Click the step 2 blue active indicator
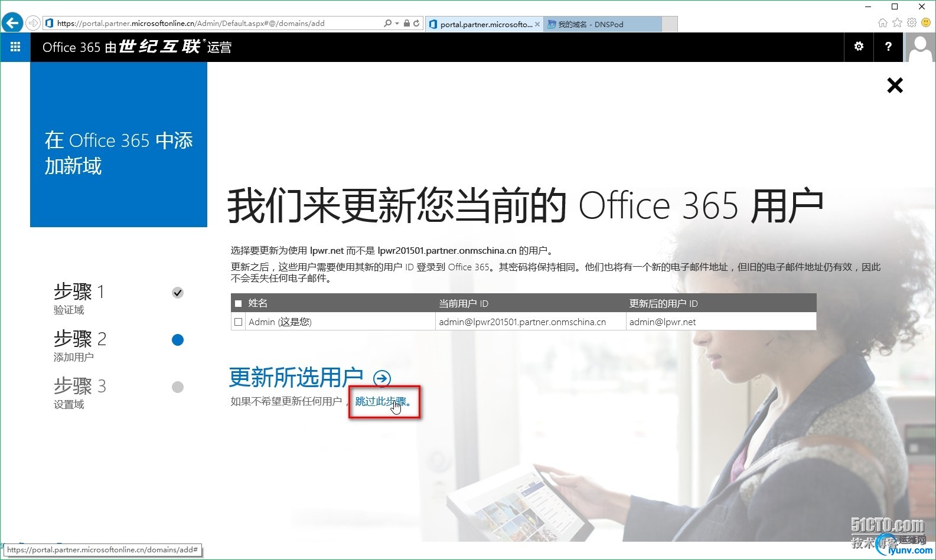 (x=178, y=340)
